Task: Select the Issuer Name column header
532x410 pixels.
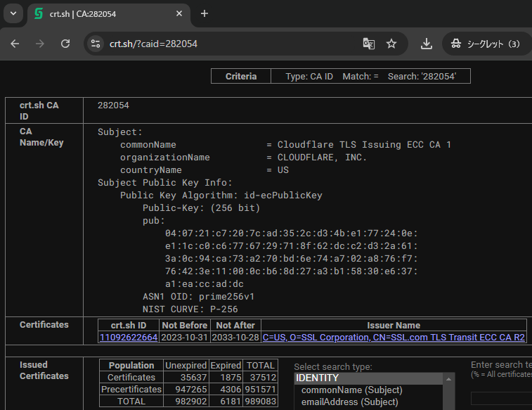Action: pyautogui.click(x=394, y=325)
